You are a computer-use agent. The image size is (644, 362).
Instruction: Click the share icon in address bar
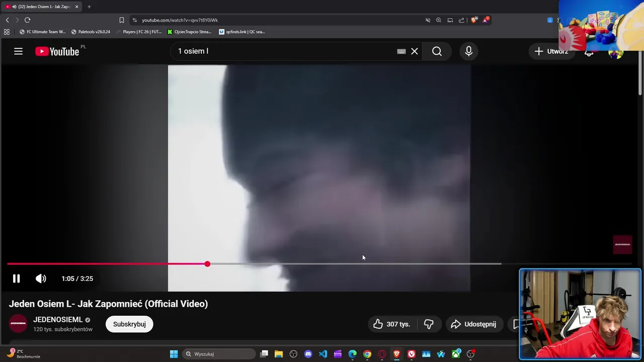pos(461,20)
